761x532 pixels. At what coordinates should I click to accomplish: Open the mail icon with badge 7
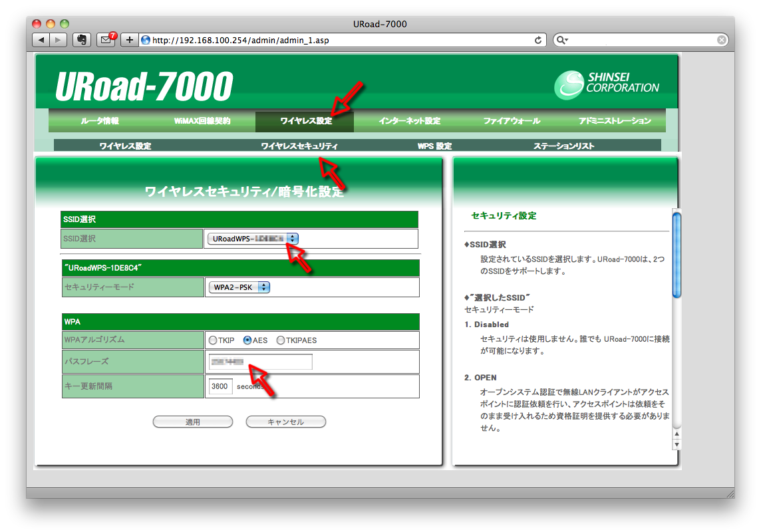[106, 40]
